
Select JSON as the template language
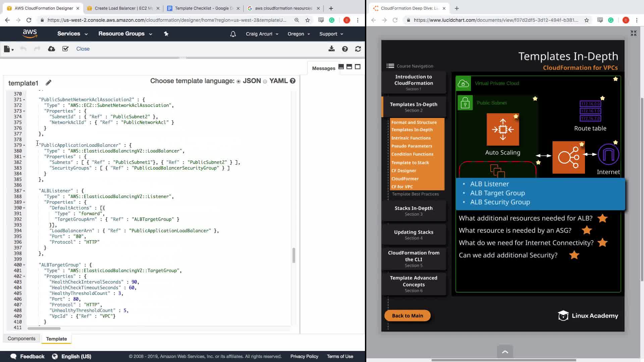238,81
